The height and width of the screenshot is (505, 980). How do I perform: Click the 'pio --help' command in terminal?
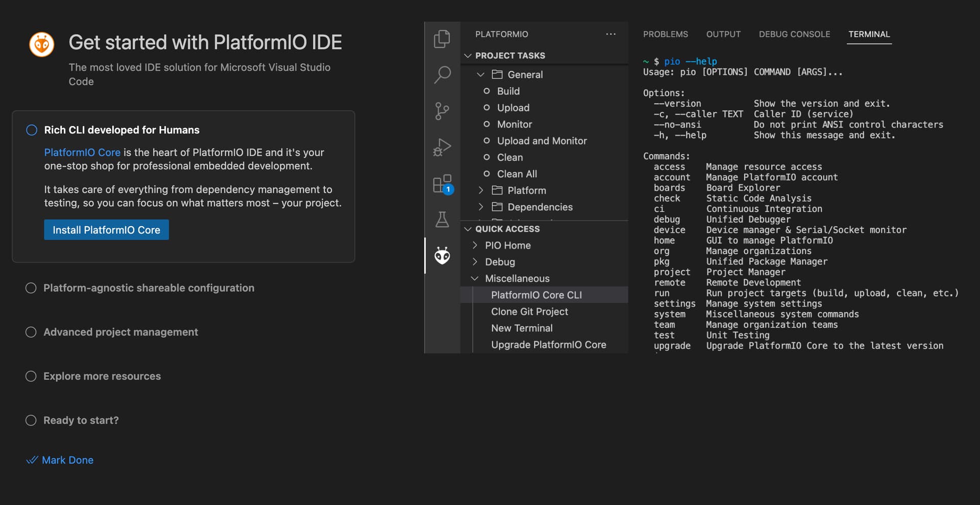click(690, 61)
